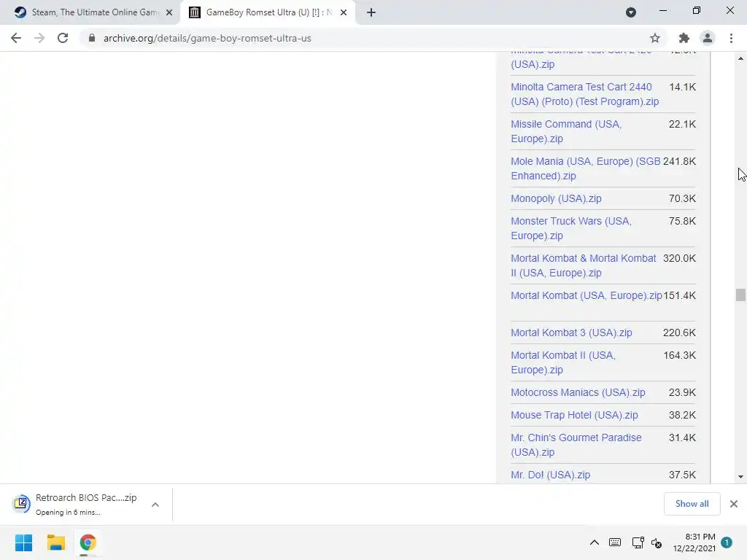Screen dimensions: 747x560
Task: Download Monopoly (USA).zip
Action: tap(556, 198)
